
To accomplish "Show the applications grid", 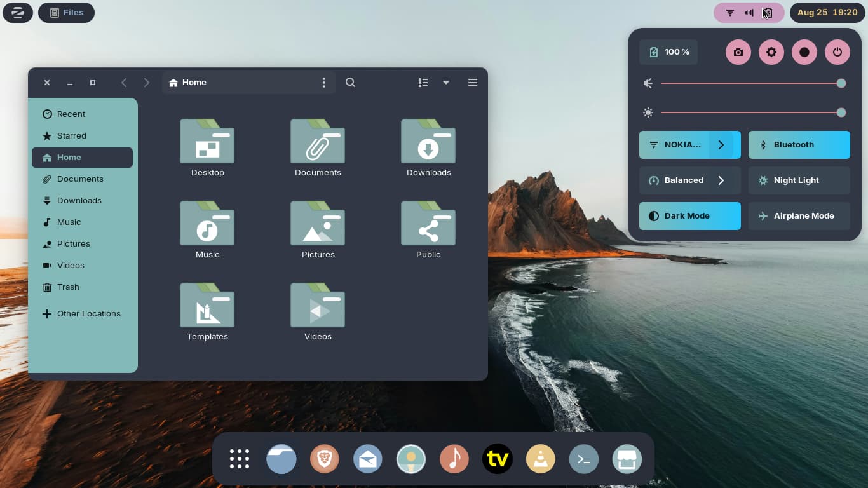I will tap(239, 458).
